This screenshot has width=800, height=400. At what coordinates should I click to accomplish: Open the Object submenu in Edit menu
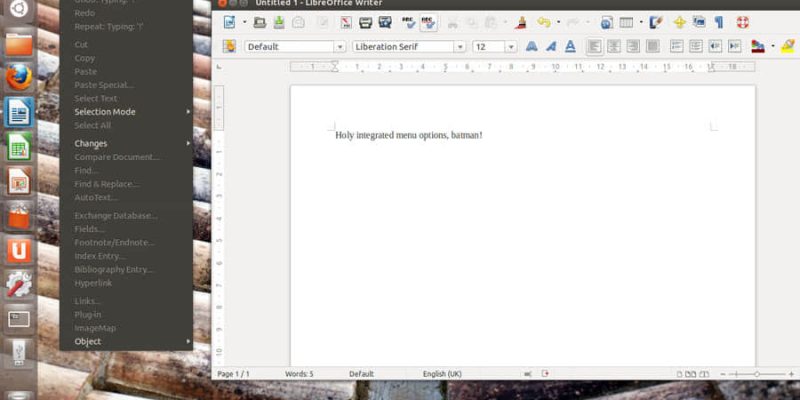tap(126, 341)
